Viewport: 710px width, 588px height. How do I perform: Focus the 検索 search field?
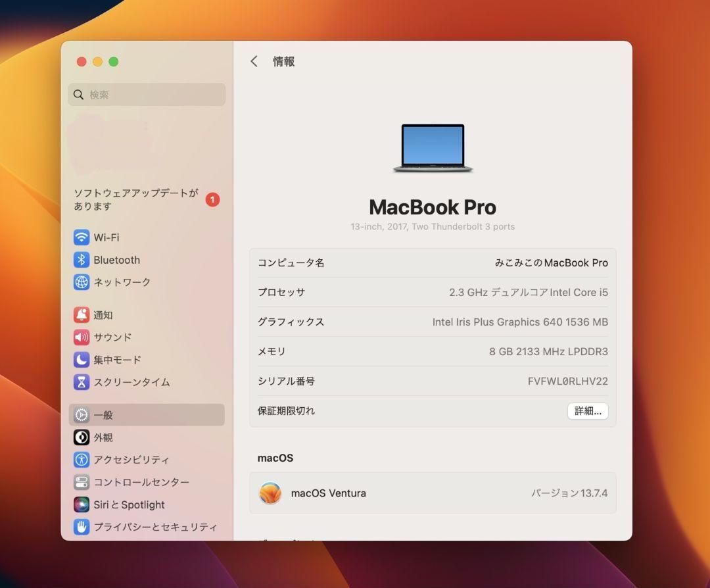(147, 95)
